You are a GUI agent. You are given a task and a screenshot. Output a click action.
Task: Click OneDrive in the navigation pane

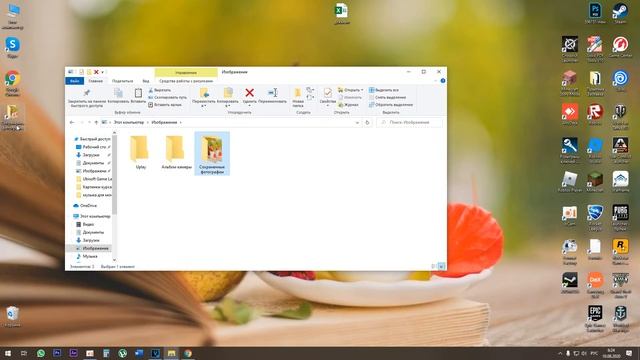(85, 206)
